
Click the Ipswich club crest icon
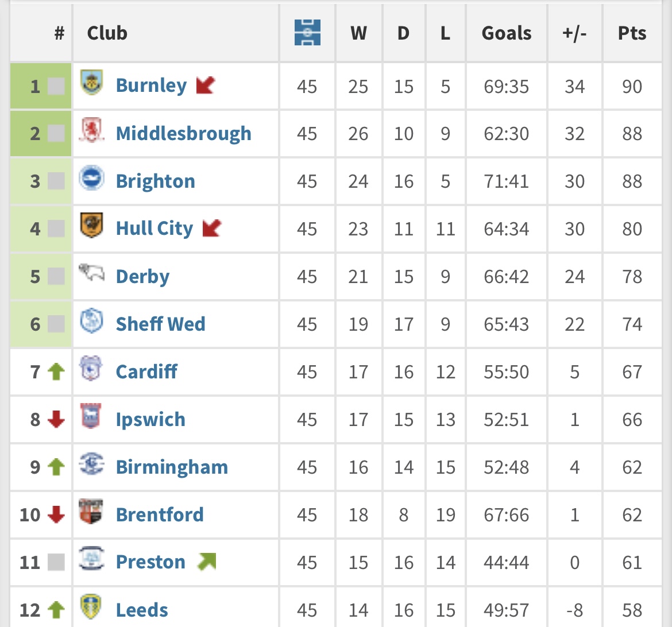pyautogui.click(x=91, y=416)
